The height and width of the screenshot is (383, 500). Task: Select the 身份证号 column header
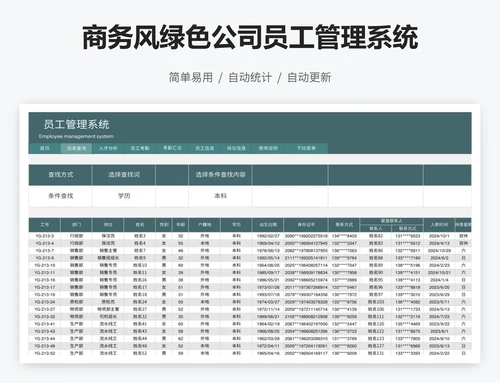(306, 225)
